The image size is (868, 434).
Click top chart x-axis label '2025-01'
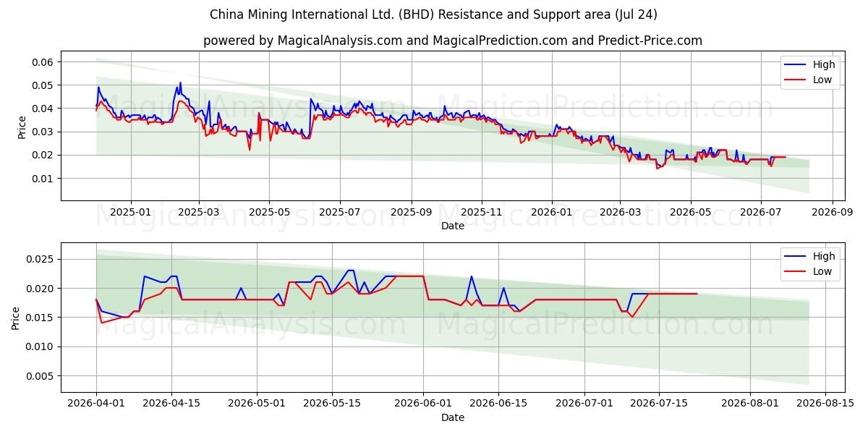tap(131, 213)
